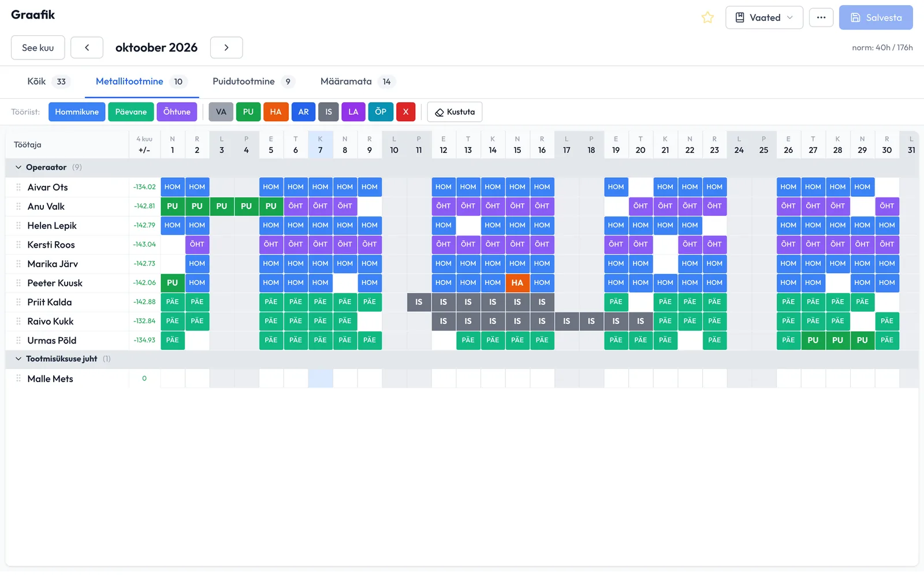Viewport: 924px width, 579px height.
Task: Switch to the Kõik tab
Action: [48, 81]
